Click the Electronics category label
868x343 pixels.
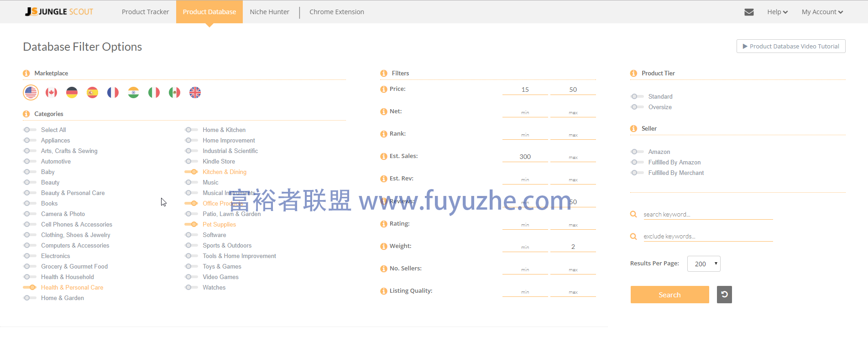[x=56, y=256]
